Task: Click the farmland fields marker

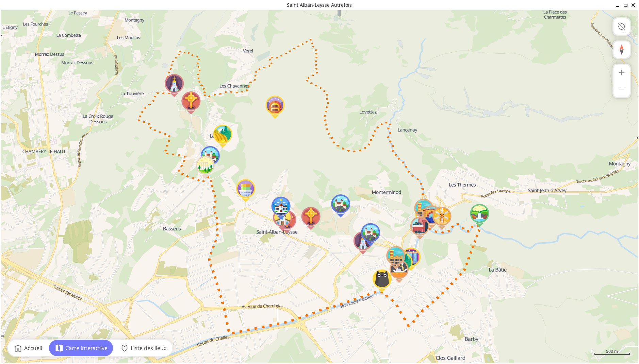Action: point(223,135)
